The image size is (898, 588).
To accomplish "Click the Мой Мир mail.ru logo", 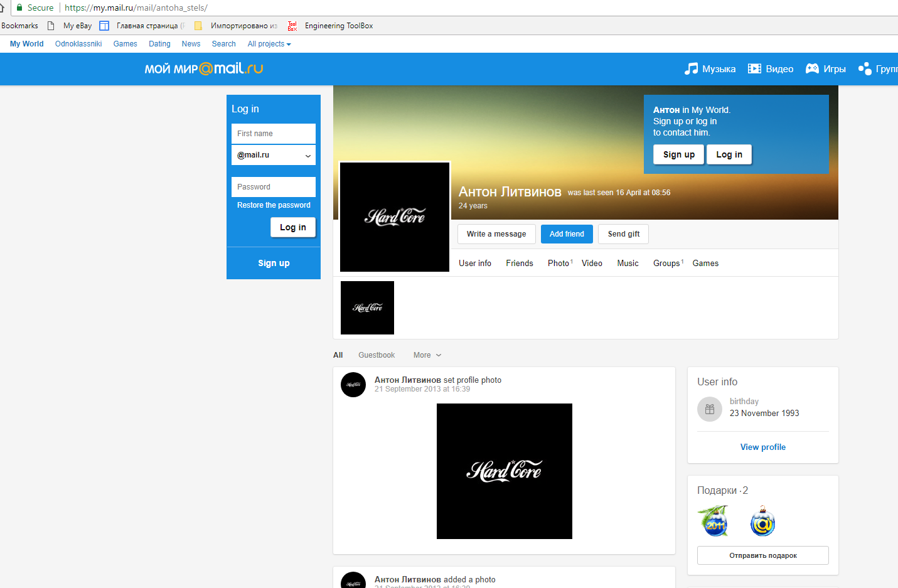I will point(204,68).
